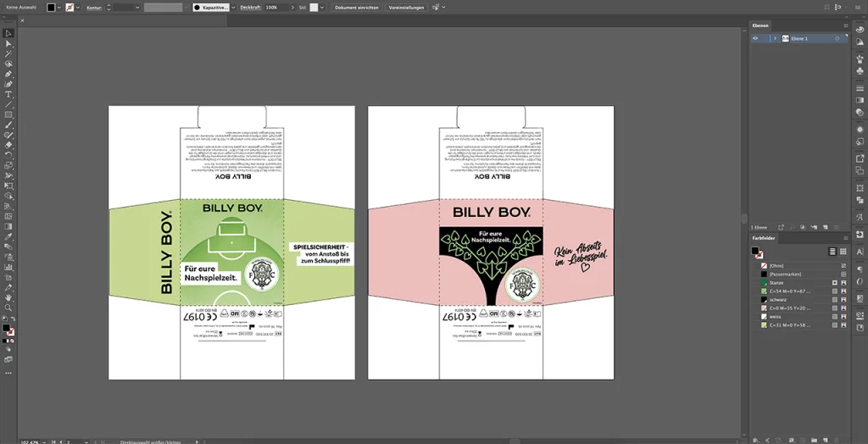Click the Voreinstellungen button
Screen dimensions: 868x444
406,7
